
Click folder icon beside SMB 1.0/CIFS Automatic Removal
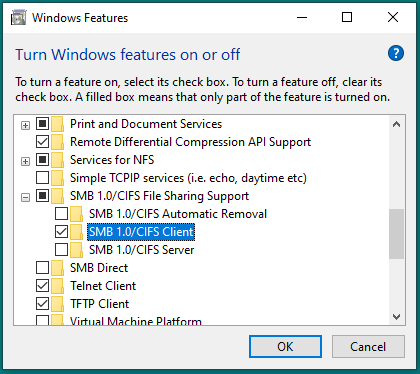pos(77,214)
